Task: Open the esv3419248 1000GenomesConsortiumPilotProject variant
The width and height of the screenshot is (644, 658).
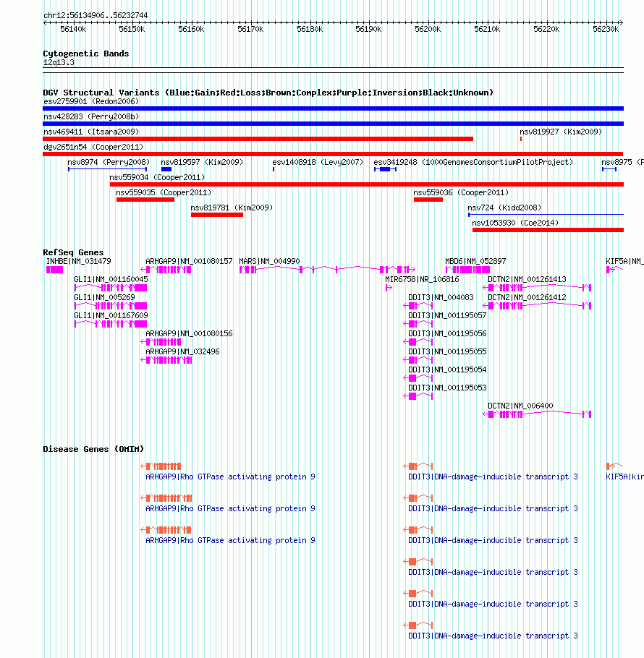Action: click(x=385, y=169)
